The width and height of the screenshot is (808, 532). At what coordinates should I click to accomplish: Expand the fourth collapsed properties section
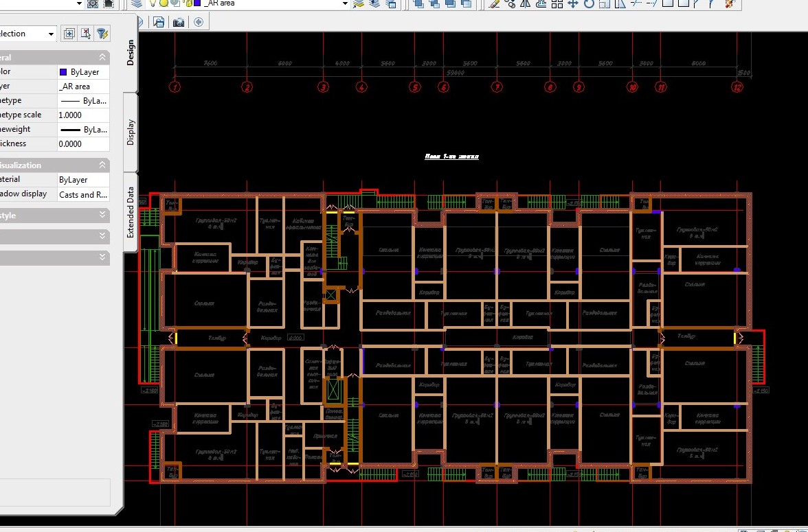point(102,236)
